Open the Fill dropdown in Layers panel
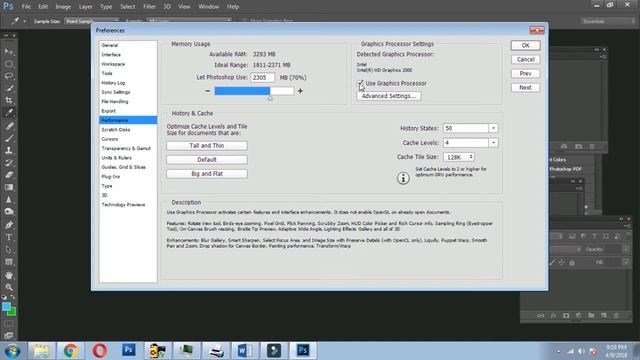Screen dimensions: 640x360 (626, 262)
